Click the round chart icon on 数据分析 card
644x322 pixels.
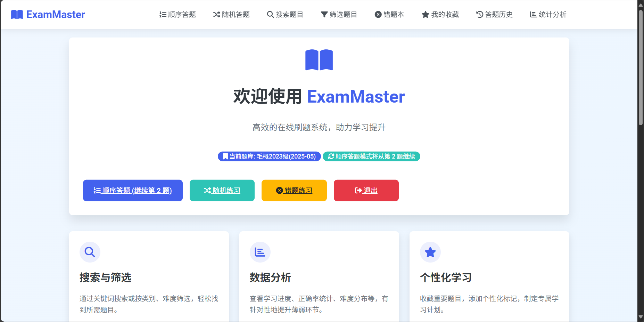tap(260, 252)
